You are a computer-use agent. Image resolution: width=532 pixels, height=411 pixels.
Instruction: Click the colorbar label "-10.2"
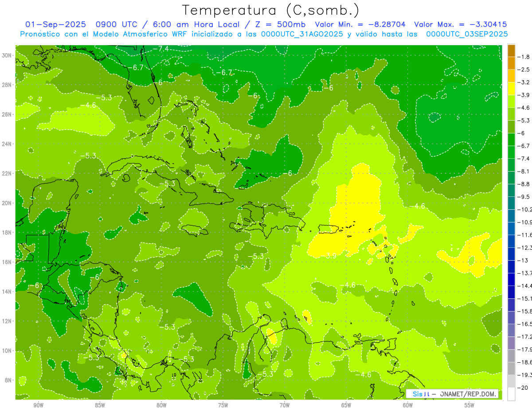point(525,209)
